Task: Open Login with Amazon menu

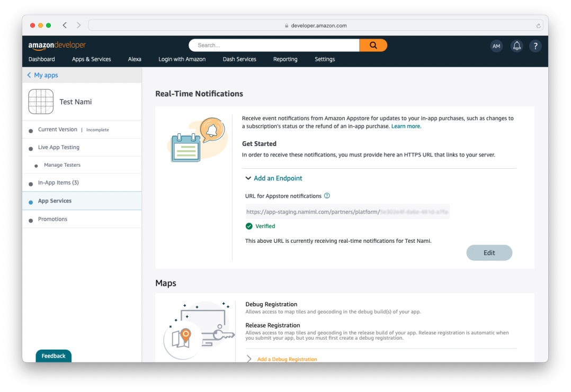Action: tap(182, 59)
